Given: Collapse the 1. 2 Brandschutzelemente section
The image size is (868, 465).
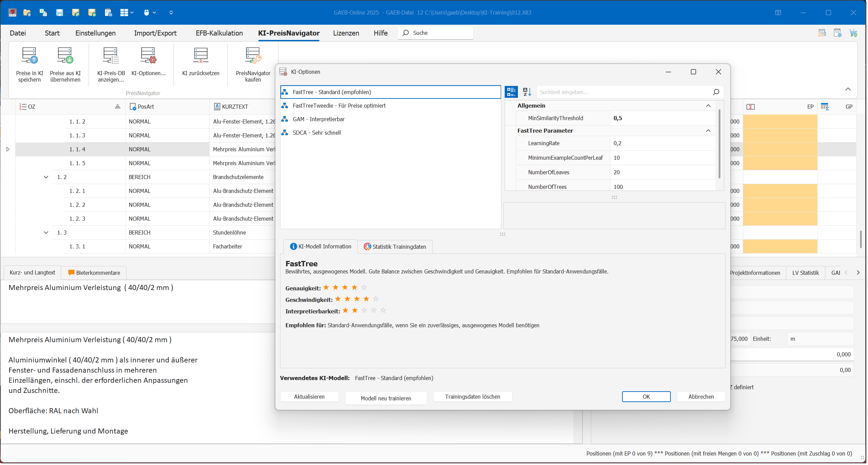Looking at the screenshot, I should pos(46,177).
